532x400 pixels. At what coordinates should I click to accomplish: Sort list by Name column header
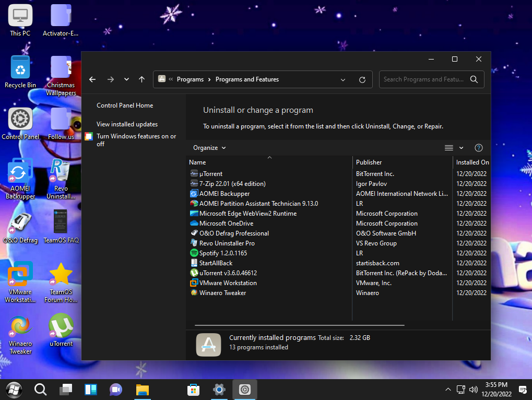pos(197,162)
